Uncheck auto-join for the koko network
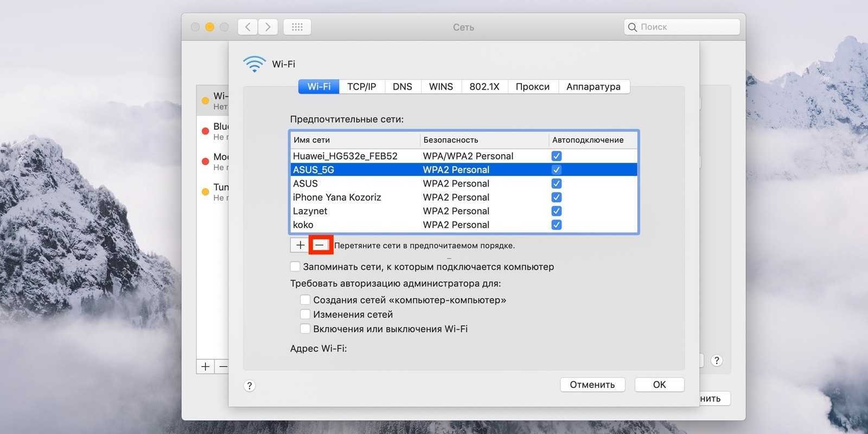Viewport: 868px width, 434px height. (x=556, y=225)
